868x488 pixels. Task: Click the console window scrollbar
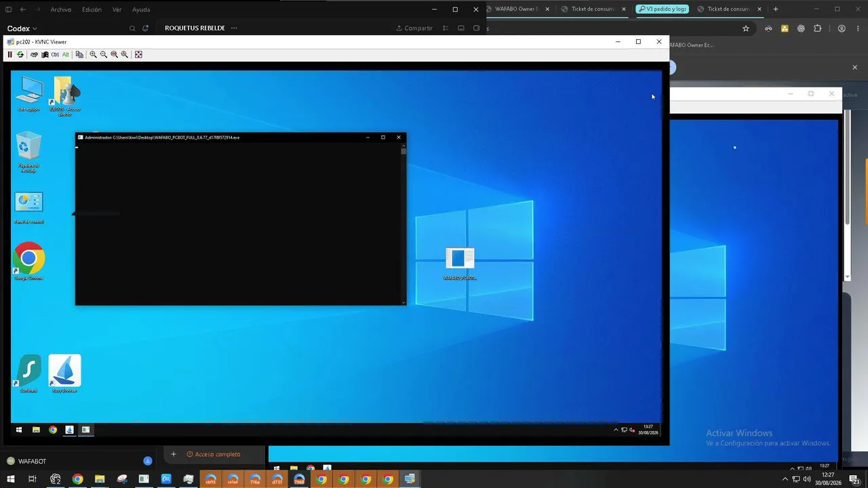[x=403, y=223]
